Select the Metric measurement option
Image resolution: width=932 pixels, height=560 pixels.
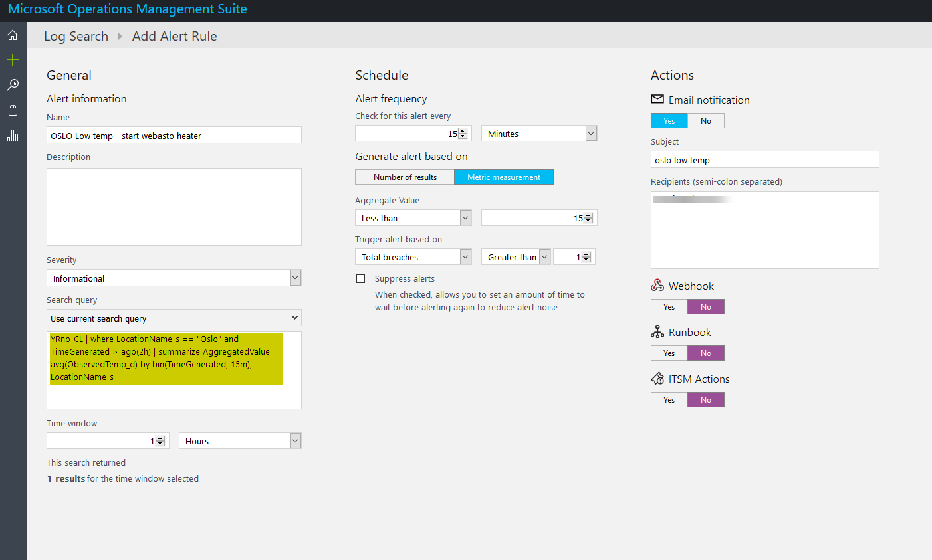(x=504, y=177)
